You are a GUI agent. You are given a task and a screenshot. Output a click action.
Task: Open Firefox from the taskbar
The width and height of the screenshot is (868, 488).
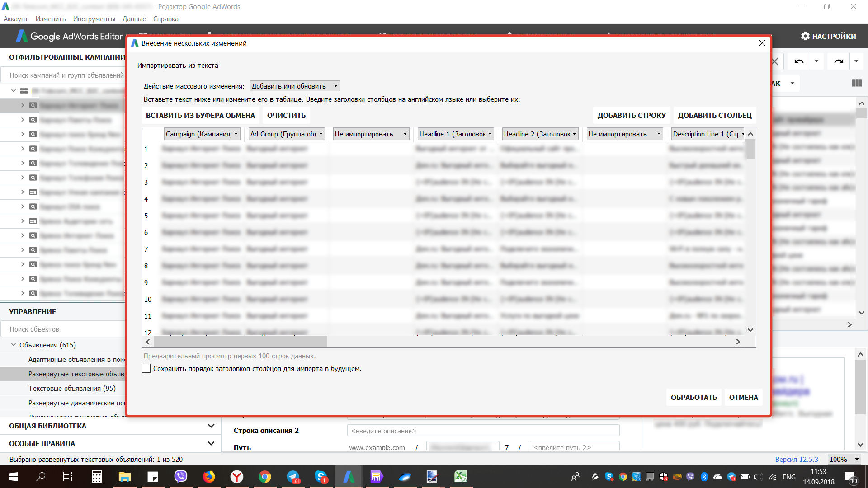[209, 477]
